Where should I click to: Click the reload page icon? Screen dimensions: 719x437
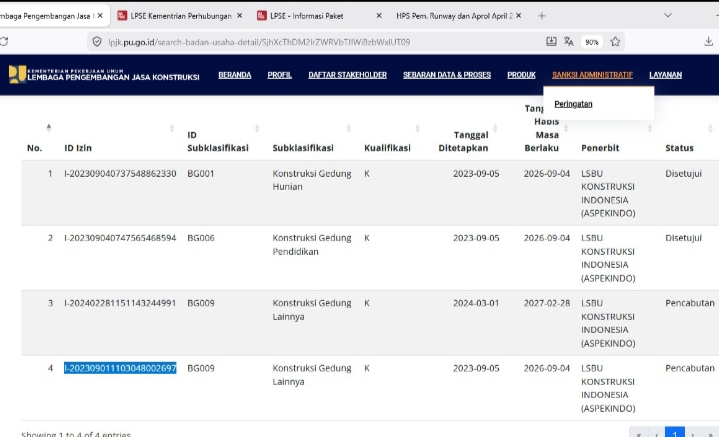click(6, 42)
